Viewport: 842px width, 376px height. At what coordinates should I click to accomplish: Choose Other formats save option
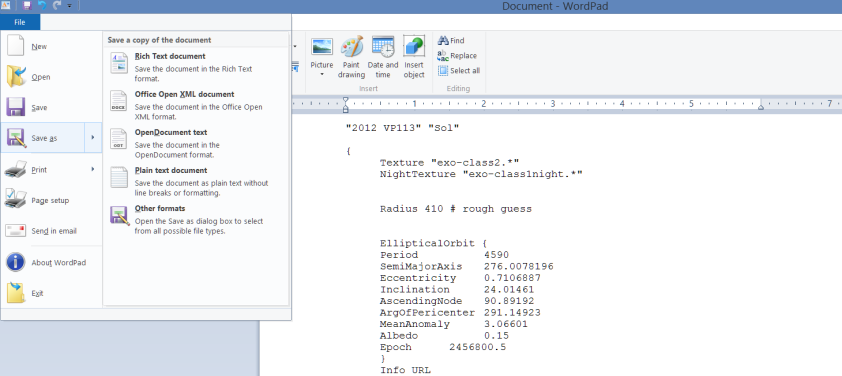point(196,219)
